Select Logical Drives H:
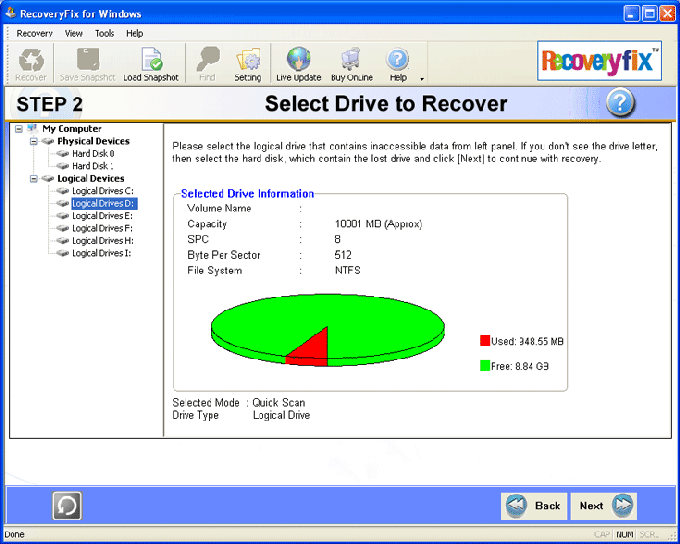The height and width of the screenshot is (544, 680). click(x=103, y=241)
